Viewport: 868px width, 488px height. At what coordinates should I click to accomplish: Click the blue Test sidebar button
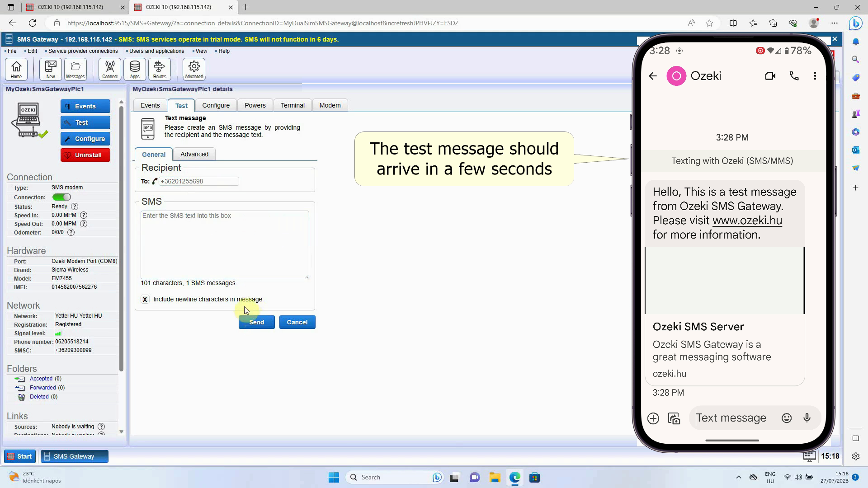click(85, 122)
